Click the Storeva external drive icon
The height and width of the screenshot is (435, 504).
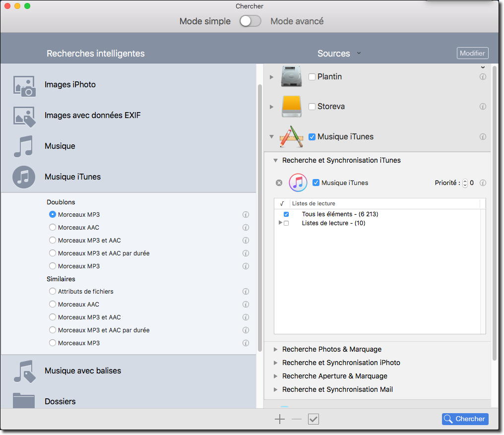(x=291, y=107)
